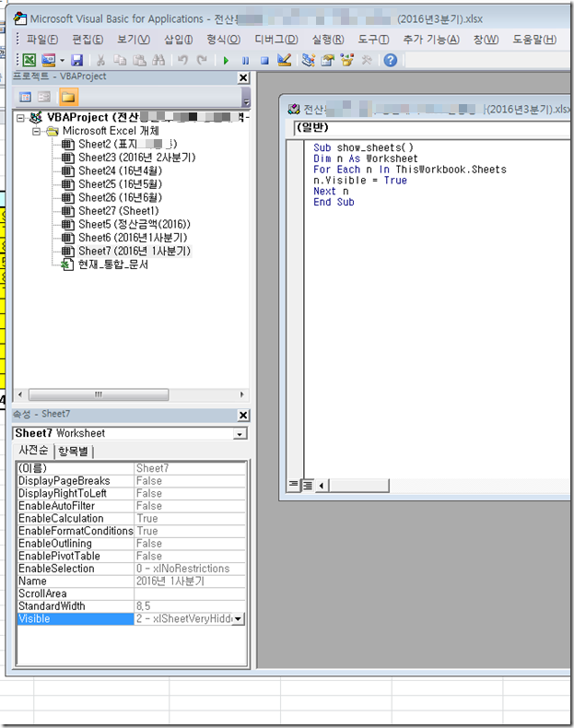Viewport: 574px width, 728px height.
Task: Close the Properties Sheet7 panel
Action: click(x=243, y=415)
